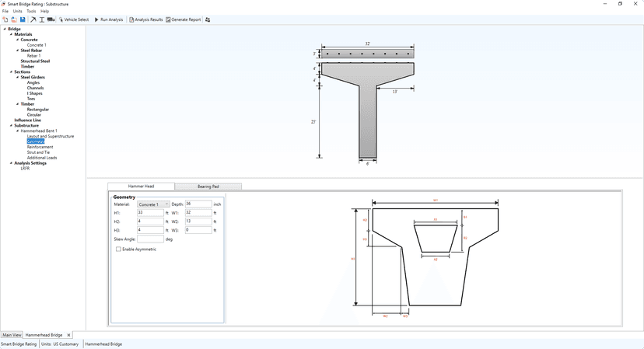Image resolution: width=644 pixels, height=349 pixels.
Task: Click the Vehicle Select button
Action: click(x=74, y=19)
